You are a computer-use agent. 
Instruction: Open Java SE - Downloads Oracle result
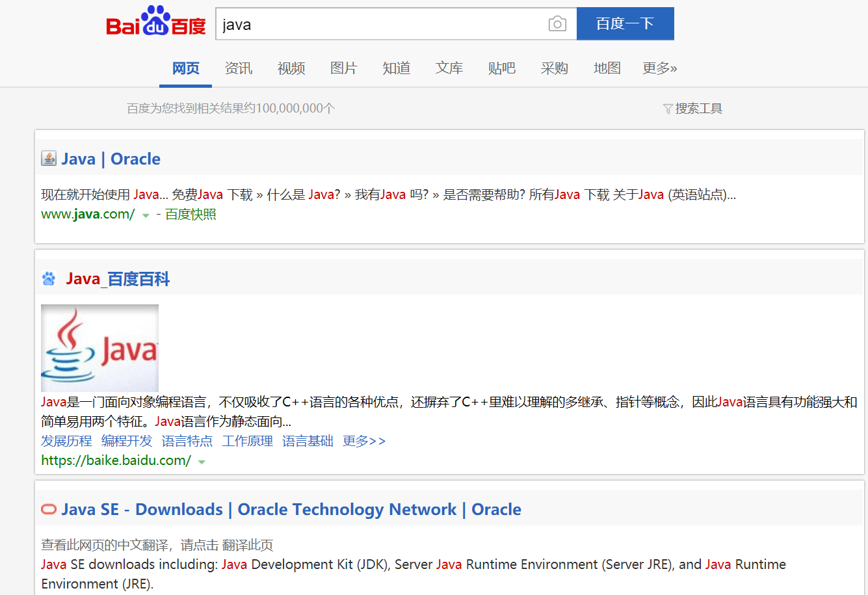click(x=291, y=509)
